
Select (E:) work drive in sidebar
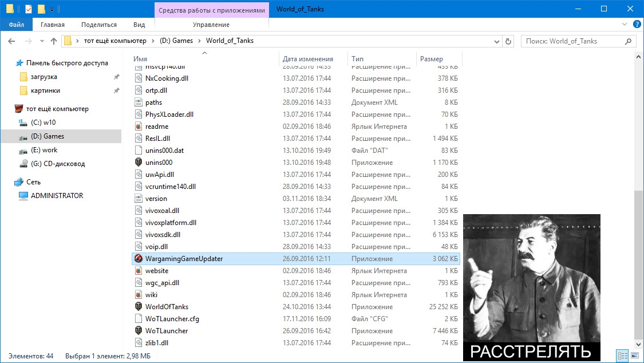(x=44, y=150)
